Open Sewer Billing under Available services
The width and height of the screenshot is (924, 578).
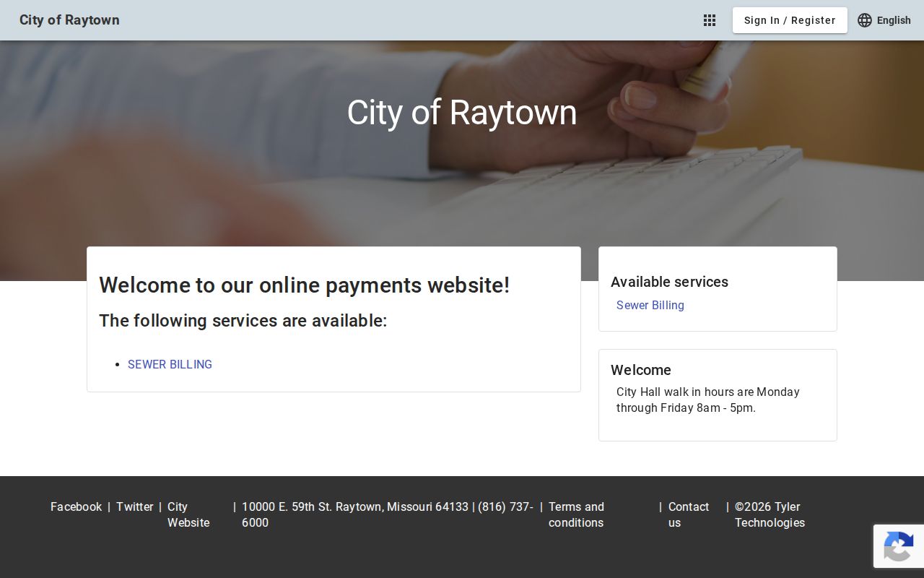[650, 305]
